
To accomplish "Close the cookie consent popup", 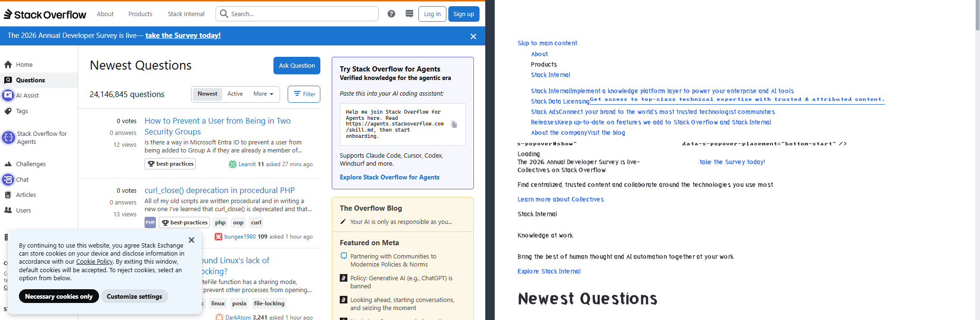I will tap(191, 240).
